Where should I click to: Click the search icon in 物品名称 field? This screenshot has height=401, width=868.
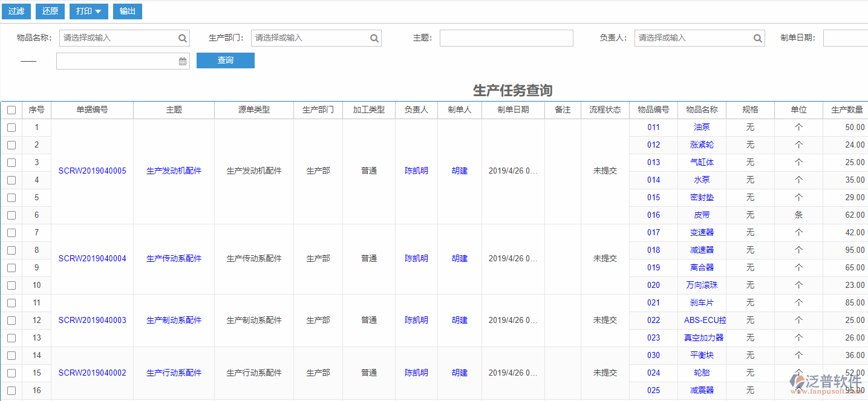[x=183, y=38]
